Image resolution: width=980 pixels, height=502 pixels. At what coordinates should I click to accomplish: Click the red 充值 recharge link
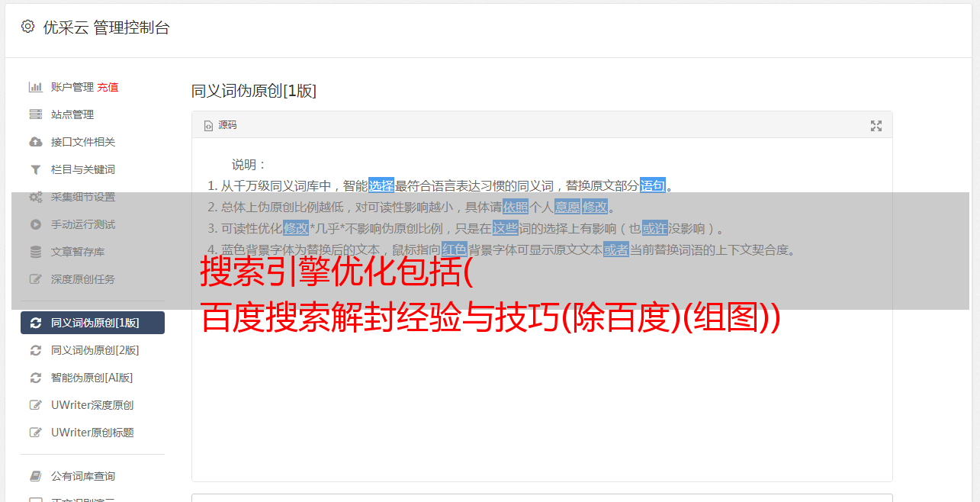click(x=108, y=87)
